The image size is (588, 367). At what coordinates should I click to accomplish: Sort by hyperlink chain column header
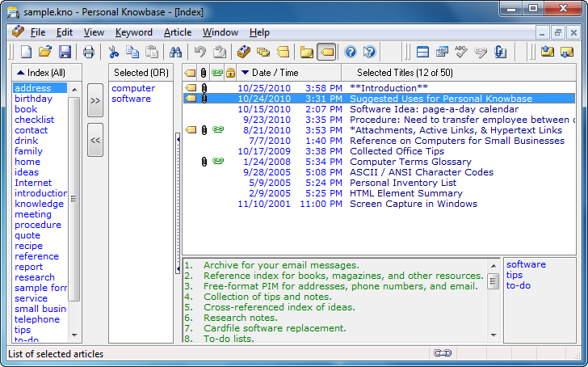point(216,73)
